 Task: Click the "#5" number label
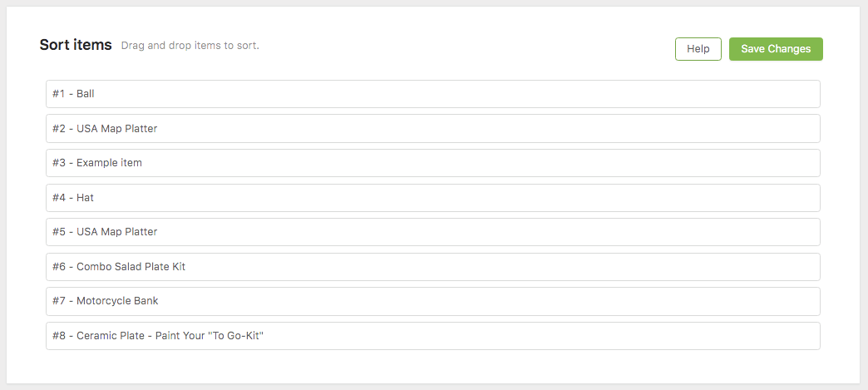59,231
